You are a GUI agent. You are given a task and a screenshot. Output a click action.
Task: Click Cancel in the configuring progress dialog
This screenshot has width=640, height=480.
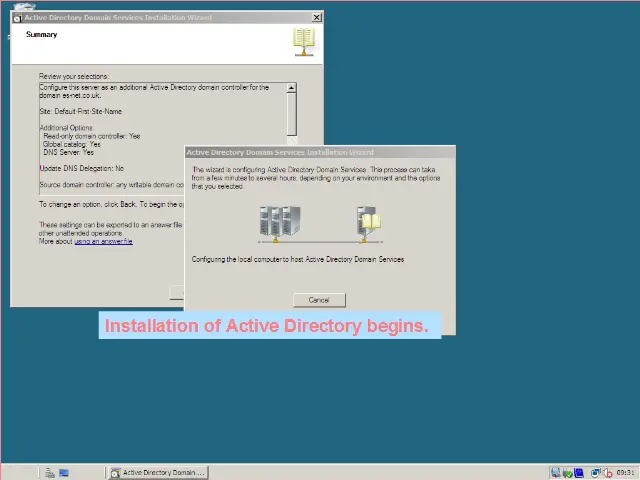coord(319,300)
